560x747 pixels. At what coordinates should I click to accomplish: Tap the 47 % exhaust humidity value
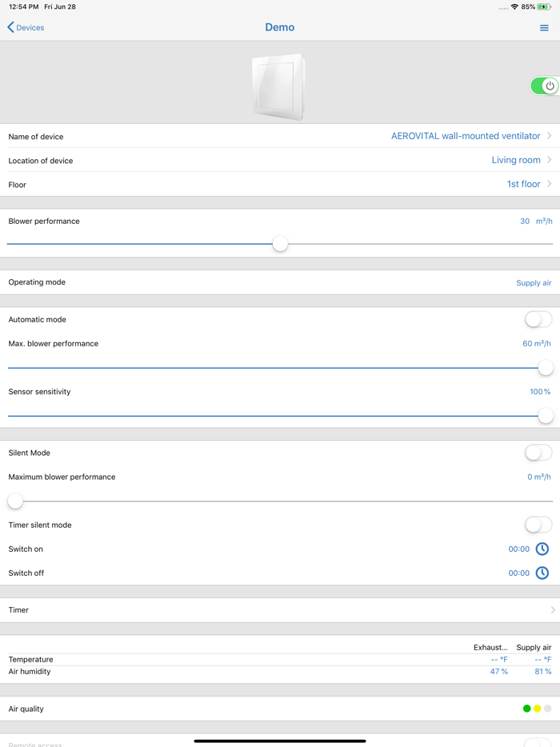[x=499, y=671]
